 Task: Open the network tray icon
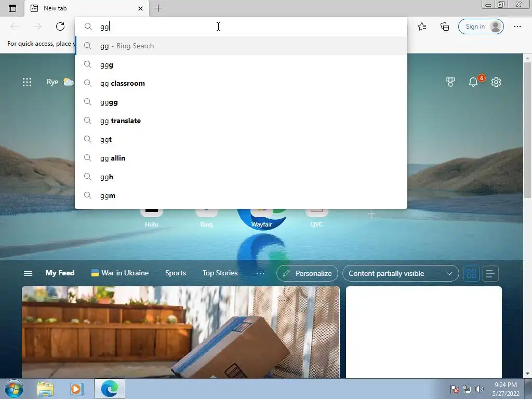click(x=467, y=389)
